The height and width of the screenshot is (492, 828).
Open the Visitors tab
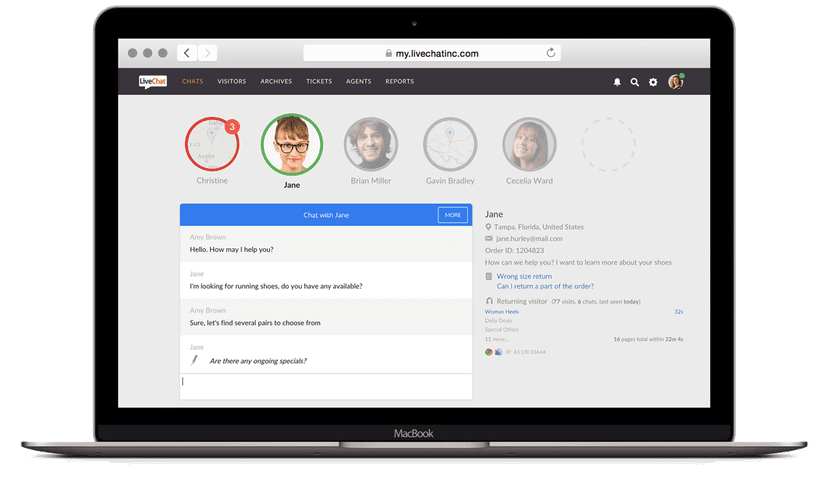tap(231, 82)
